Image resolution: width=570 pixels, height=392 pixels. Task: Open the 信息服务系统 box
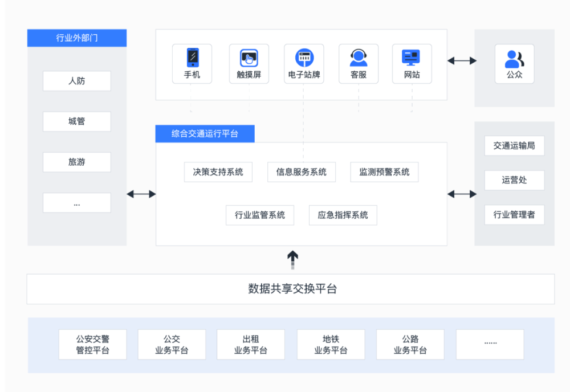[302, 172]
